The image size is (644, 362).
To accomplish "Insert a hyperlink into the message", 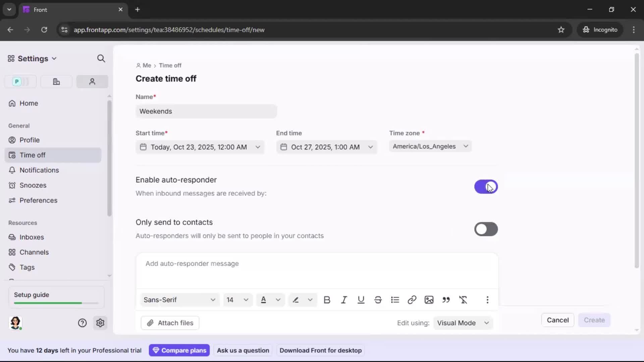I will tap(412, 300).
